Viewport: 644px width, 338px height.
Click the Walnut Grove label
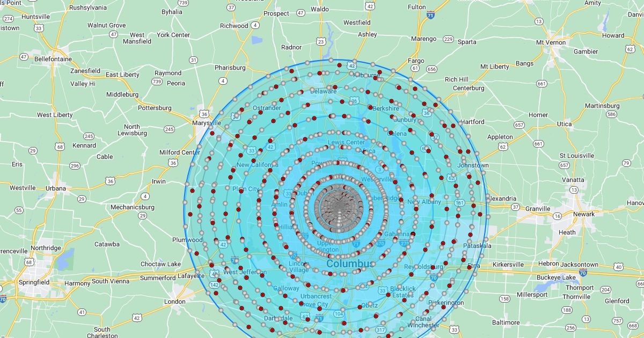(107, 25)
